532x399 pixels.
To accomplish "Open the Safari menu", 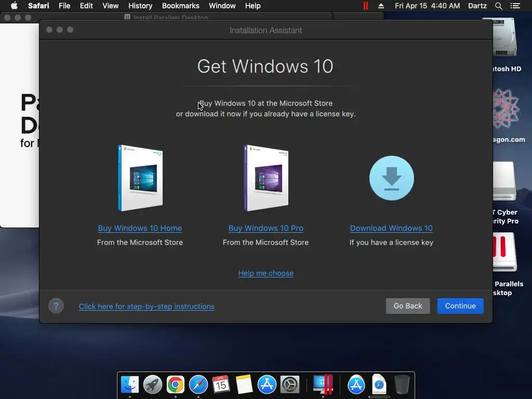I will coord(38,6).
